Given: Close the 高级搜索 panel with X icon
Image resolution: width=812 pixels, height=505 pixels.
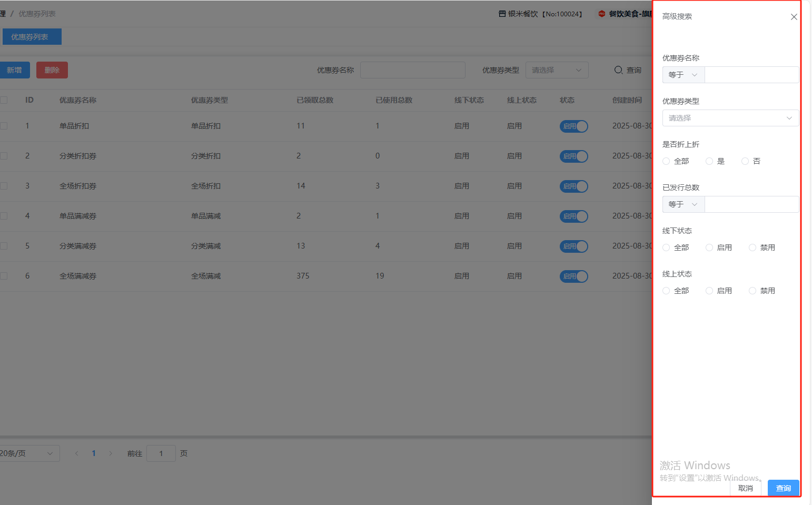Looking at the screenshot, I should (794, 17).
